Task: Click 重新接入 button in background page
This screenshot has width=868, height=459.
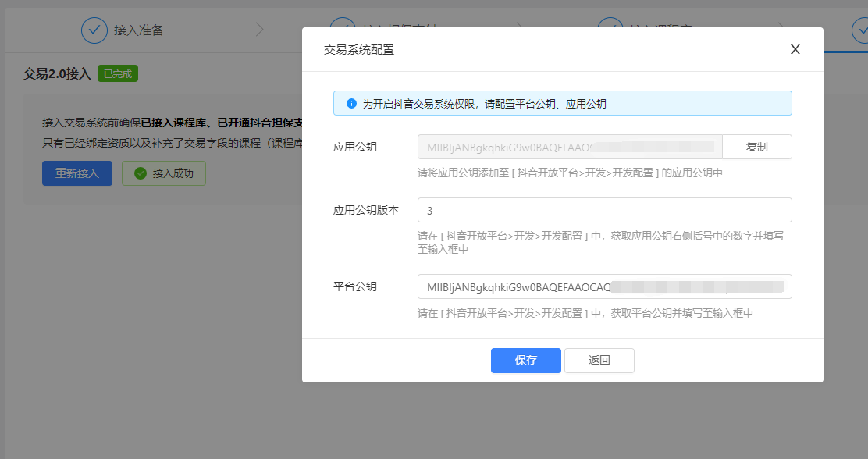Action: (x=77, y=173)
